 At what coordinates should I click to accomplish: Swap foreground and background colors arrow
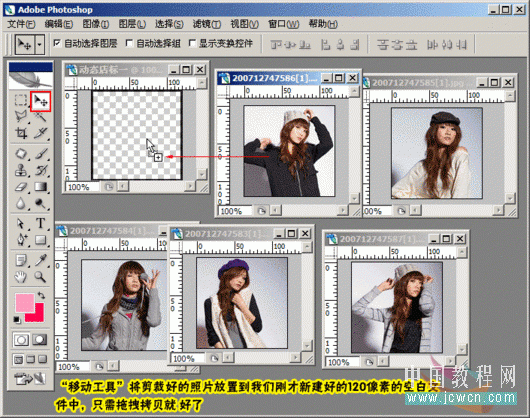tap(41, 295)
